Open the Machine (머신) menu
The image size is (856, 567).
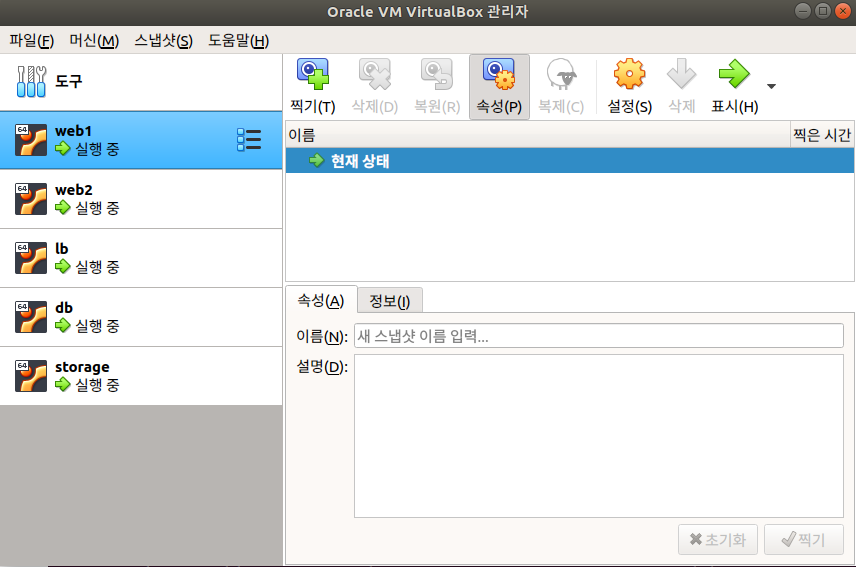point(94,40)
